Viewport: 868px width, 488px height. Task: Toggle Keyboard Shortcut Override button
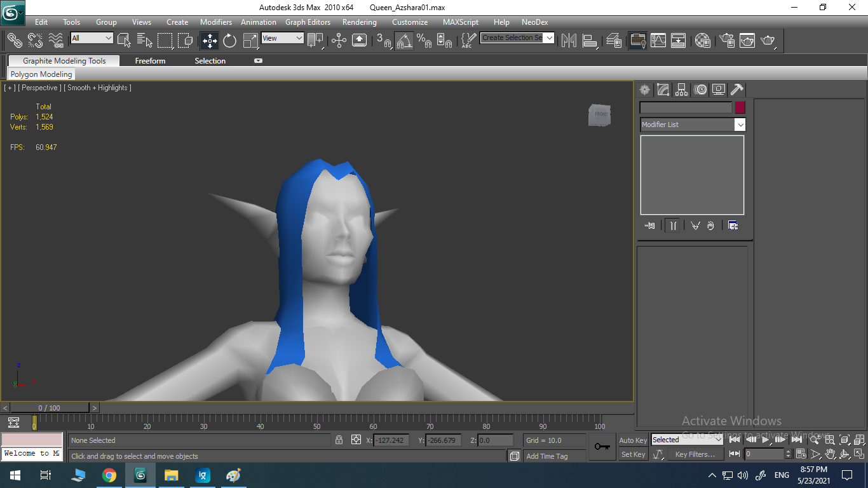click(x=359, y=40)
